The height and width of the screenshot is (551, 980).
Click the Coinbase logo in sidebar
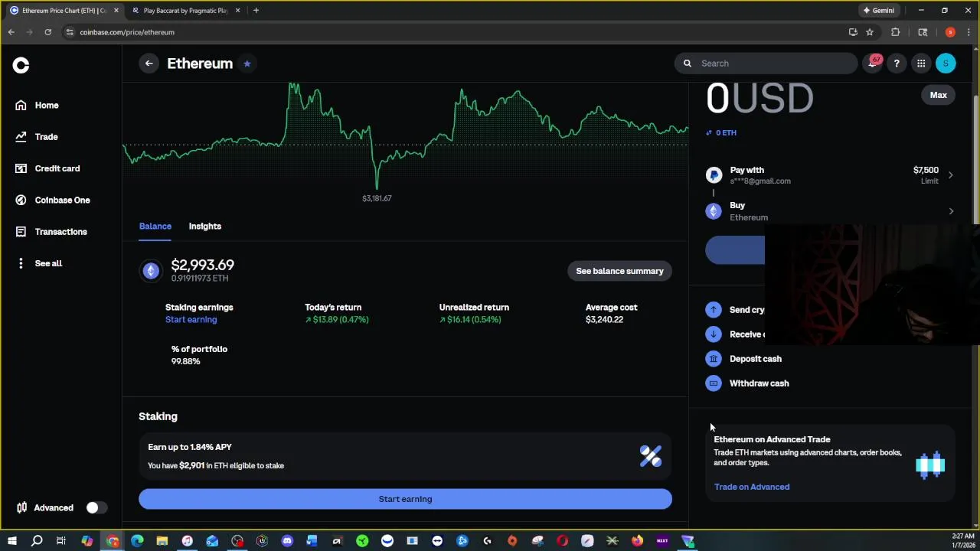(21, 66)
